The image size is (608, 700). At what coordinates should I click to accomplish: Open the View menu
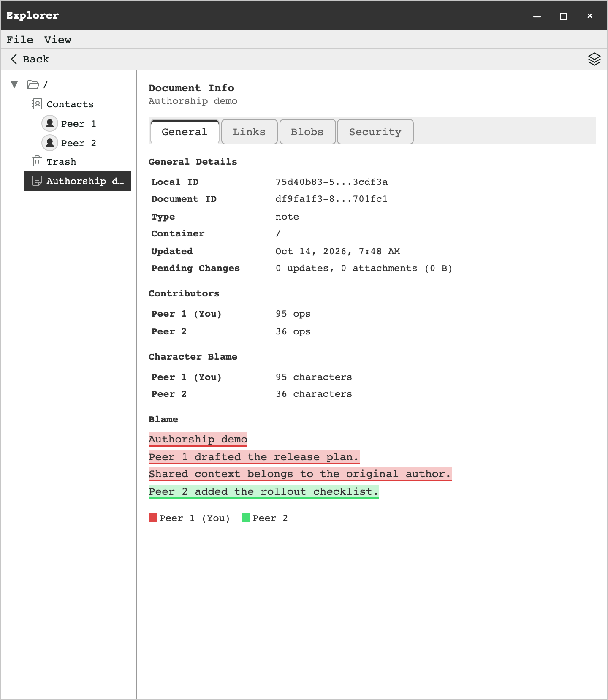[x=58, y=40]
